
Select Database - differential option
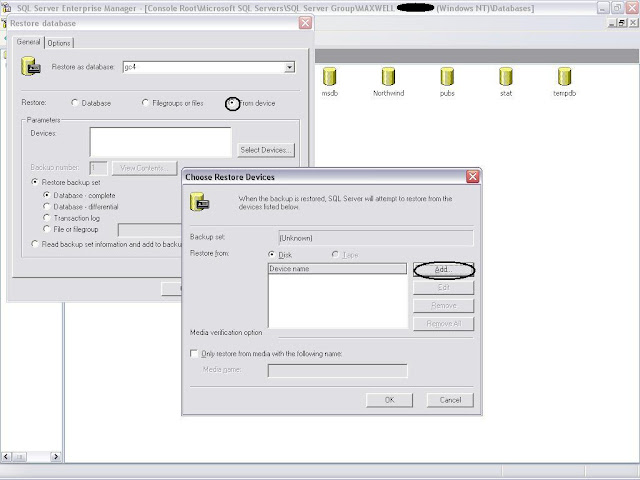47,207
